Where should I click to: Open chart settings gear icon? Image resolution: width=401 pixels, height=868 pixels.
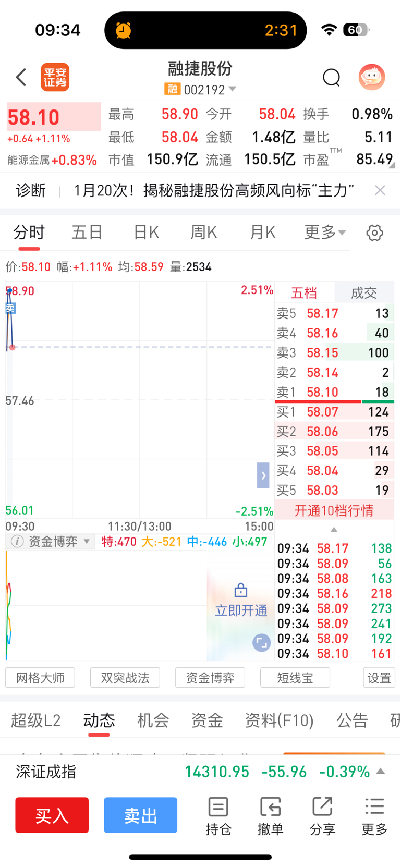tap(374, 233)
